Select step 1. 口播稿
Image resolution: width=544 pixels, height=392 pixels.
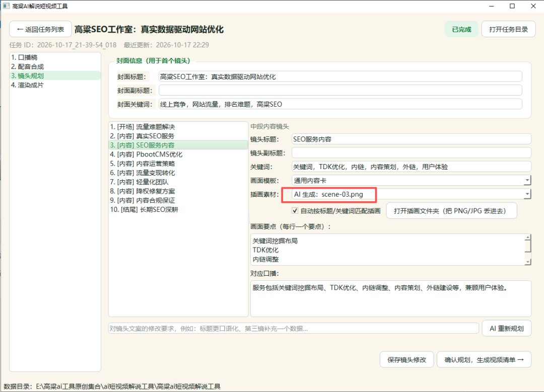point(55,57)
